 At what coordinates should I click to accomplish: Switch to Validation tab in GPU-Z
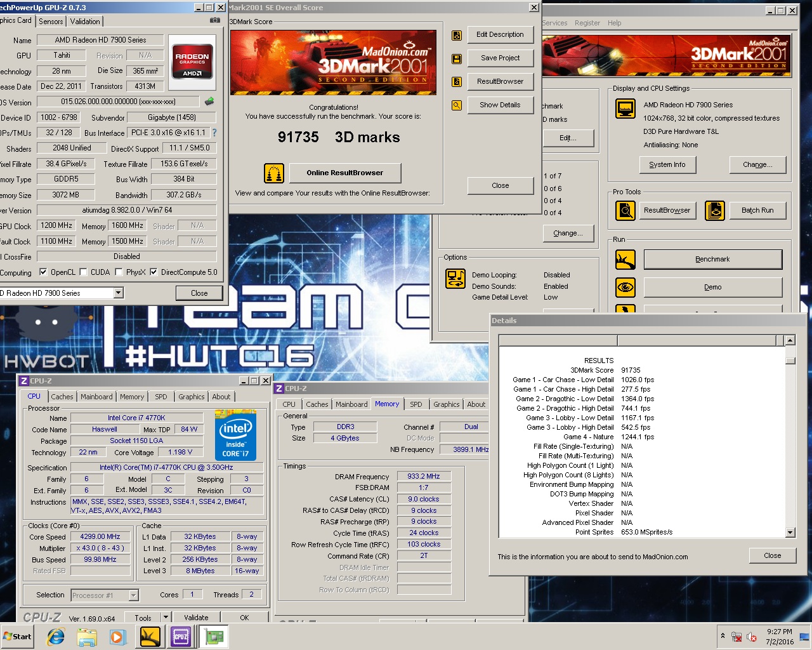(85, 22)
